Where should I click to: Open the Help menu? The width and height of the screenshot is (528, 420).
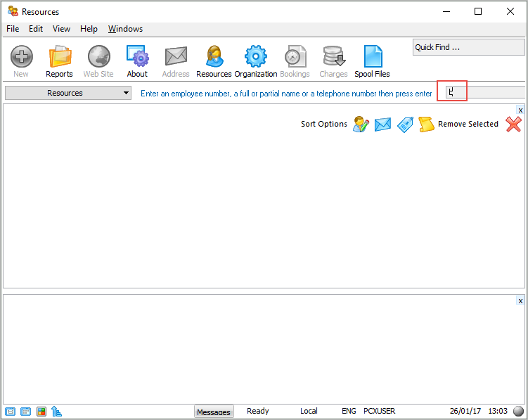89,29
